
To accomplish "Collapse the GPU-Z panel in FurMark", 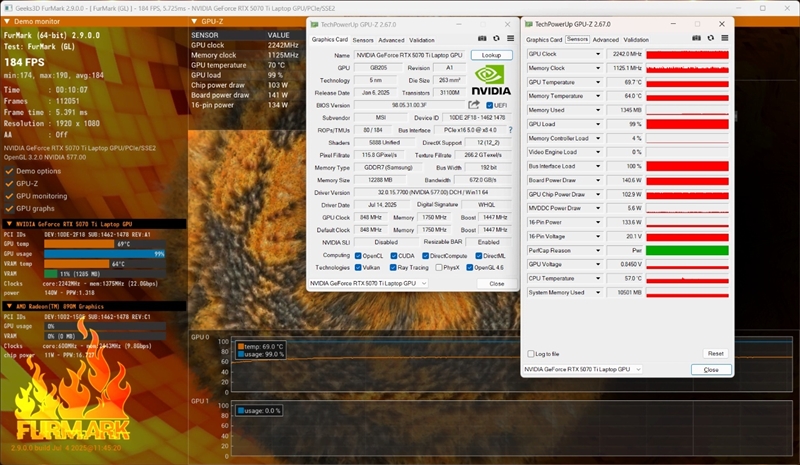I will tap(194, 21).
